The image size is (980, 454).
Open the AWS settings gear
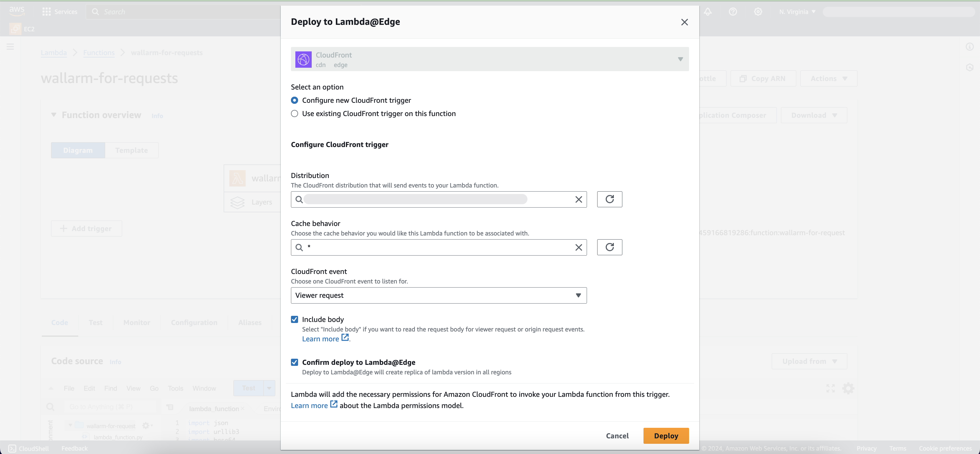(x=758, y=12)
